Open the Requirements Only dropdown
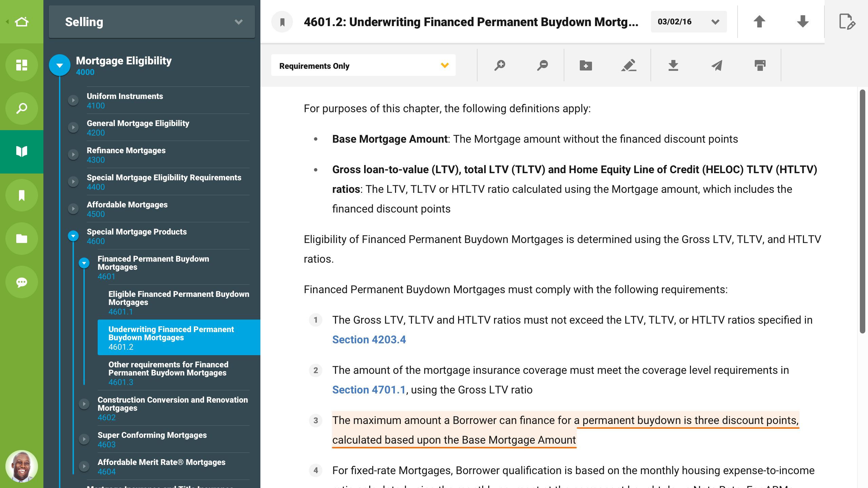Screen dimensions: 868x488 [x=363, y=65]
